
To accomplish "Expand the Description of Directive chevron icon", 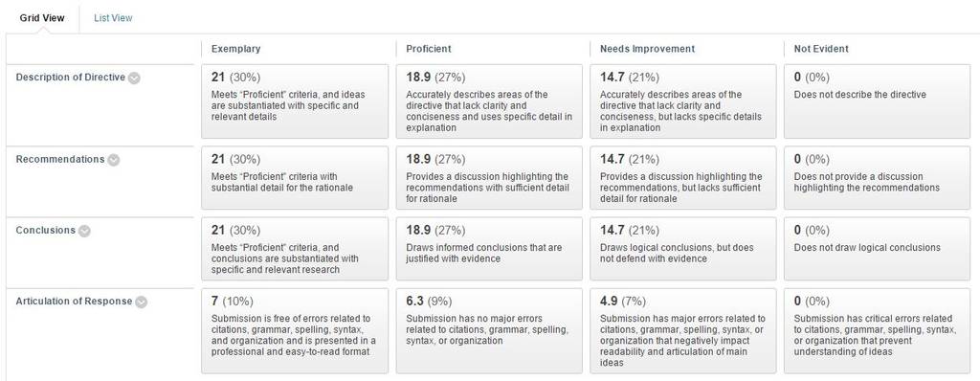I will [x=134, y=78].
